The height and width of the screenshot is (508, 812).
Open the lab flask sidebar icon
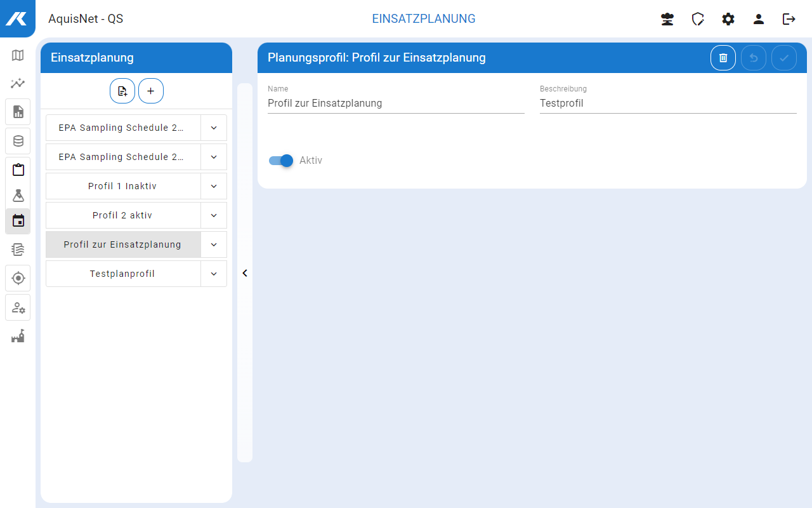18,195
